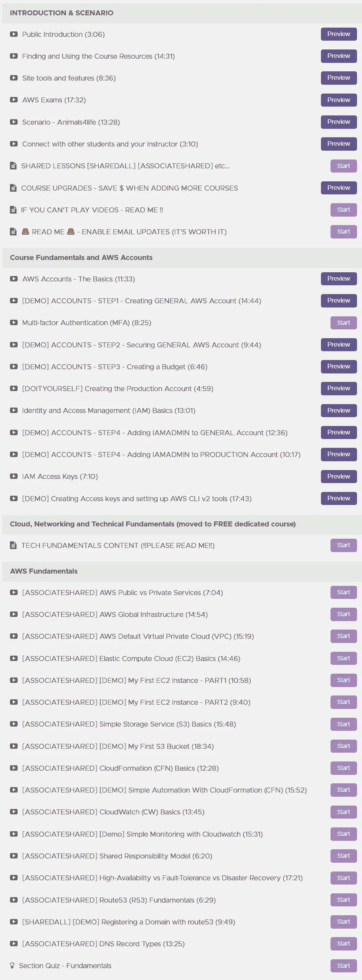This screenshot has width=362, height=980.
Task: Start Elastic Compute Cloud (EC2) Basics lesson
Action: tap(343, 658)
